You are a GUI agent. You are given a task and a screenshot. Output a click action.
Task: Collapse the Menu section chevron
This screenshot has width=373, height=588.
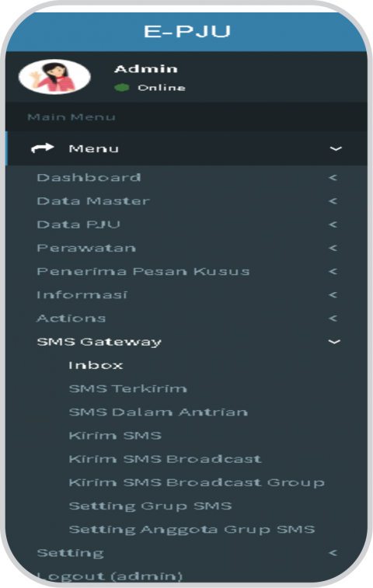[336, 149]
